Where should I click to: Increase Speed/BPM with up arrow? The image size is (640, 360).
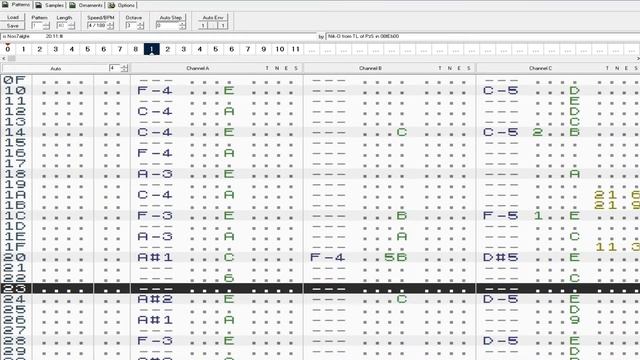(110, 24)
